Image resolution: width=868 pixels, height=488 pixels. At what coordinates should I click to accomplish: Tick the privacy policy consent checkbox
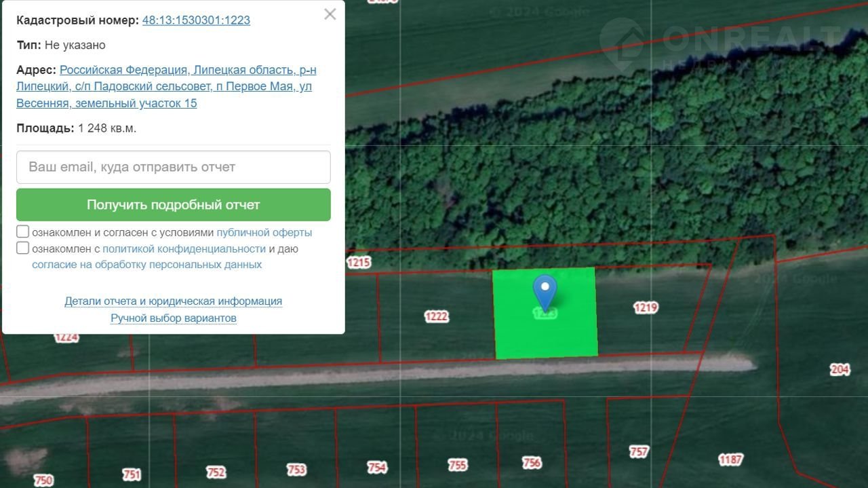[x=23, y=248]
